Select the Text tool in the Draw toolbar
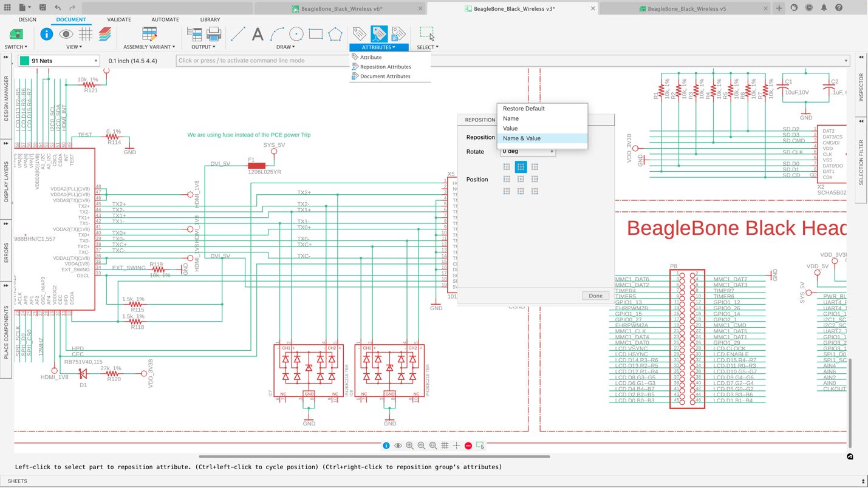Viewport: 868px width, 488px height. coord(257,33)
